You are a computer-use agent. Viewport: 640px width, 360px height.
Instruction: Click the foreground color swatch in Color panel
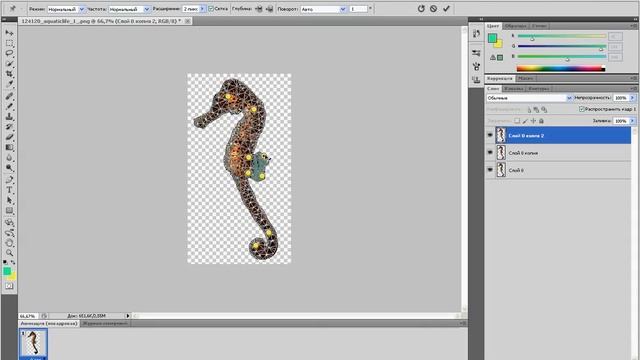pyautogui.click(x=493, y=38)
